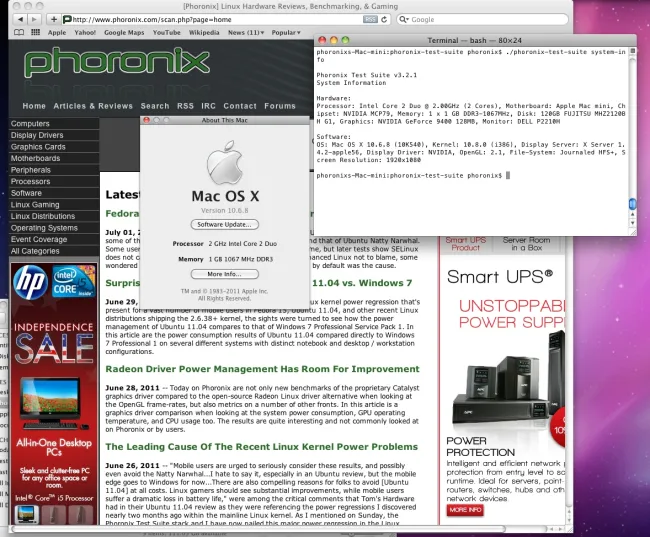
Task: Select Motherboards category
Action: coord(54,158)
